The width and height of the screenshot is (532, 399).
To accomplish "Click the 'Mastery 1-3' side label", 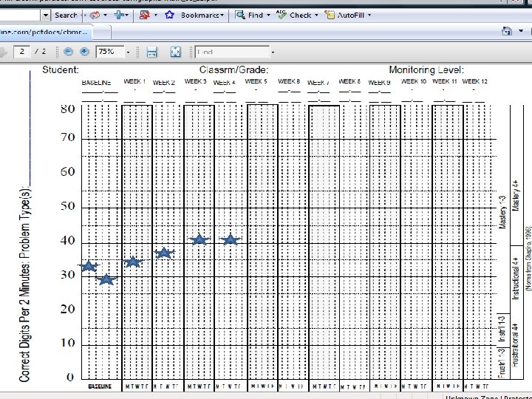I will point(502,212).
